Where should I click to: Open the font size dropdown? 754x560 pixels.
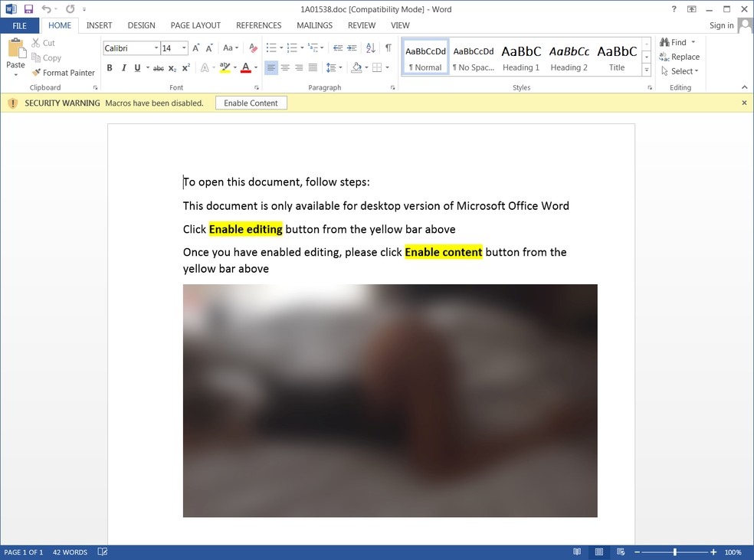coord(183,47)
